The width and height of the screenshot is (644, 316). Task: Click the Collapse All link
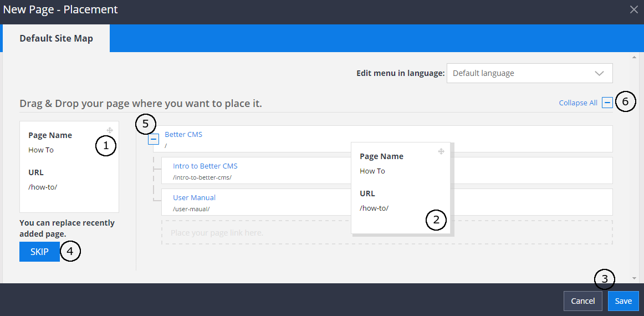point(578,103)
